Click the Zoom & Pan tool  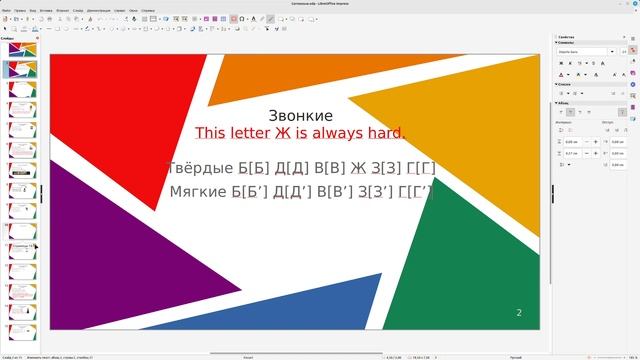click(14, 29)
